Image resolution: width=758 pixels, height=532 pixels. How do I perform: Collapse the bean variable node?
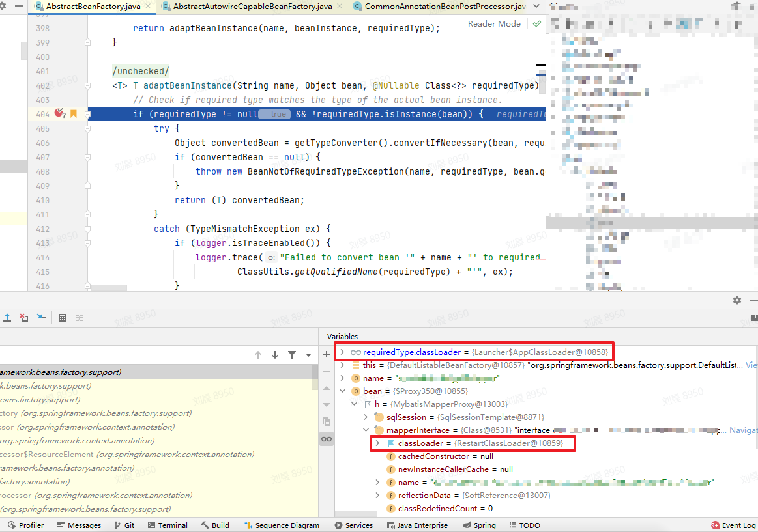[x=342, y=391]
